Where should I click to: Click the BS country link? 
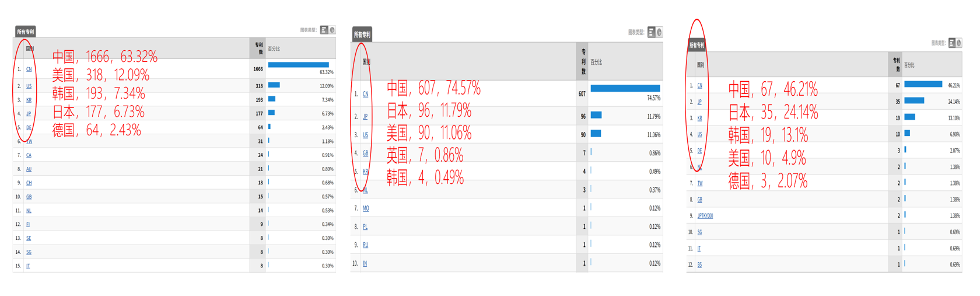699,265
